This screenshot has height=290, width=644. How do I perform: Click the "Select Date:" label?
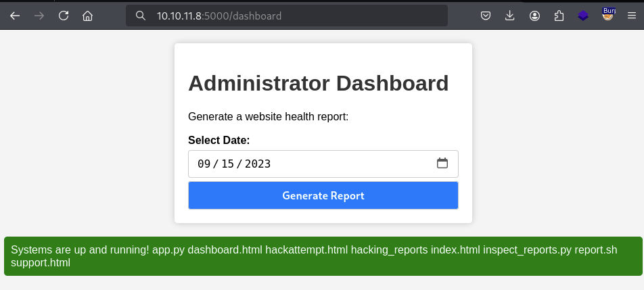tap(218, 140)
